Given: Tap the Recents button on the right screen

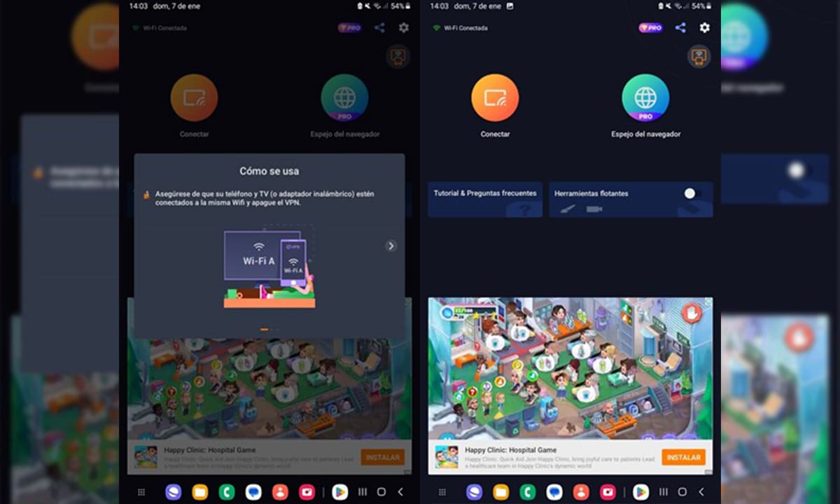Looking at the screenshot, I should pyautogui.click(x=664, y=492).
